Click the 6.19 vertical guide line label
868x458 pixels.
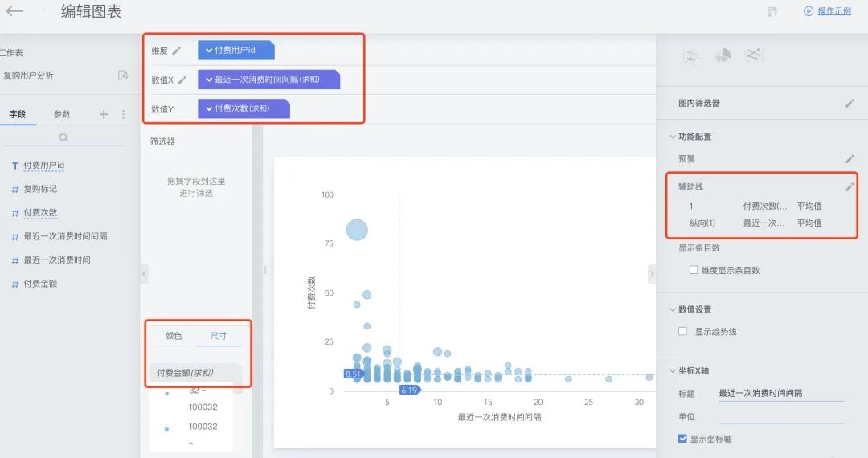click(x=409, y=390)
